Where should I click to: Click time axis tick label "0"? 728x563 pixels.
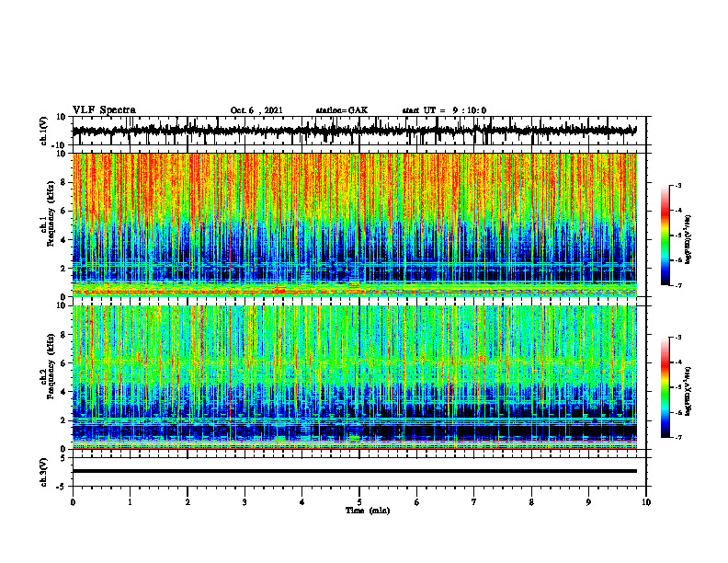(73, 502)
